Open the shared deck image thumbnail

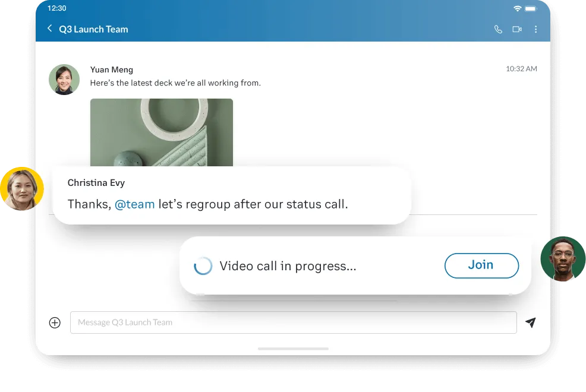coord(161,133)
